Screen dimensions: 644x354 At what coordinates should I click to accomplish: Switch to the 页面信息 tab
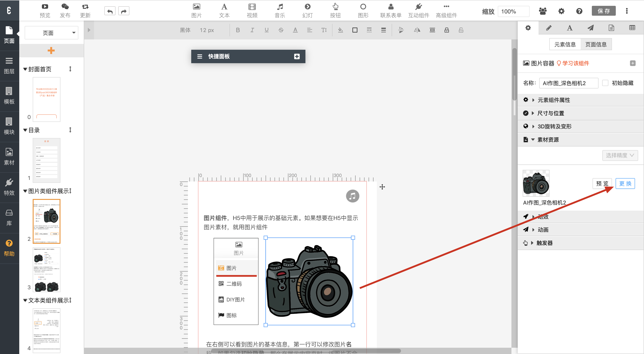tap(596, 45)
